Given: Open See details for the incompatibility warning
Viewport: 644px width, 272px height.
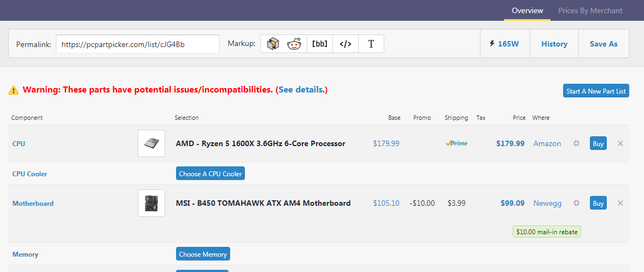Looking at the screenshot, I should click(302, 90).
